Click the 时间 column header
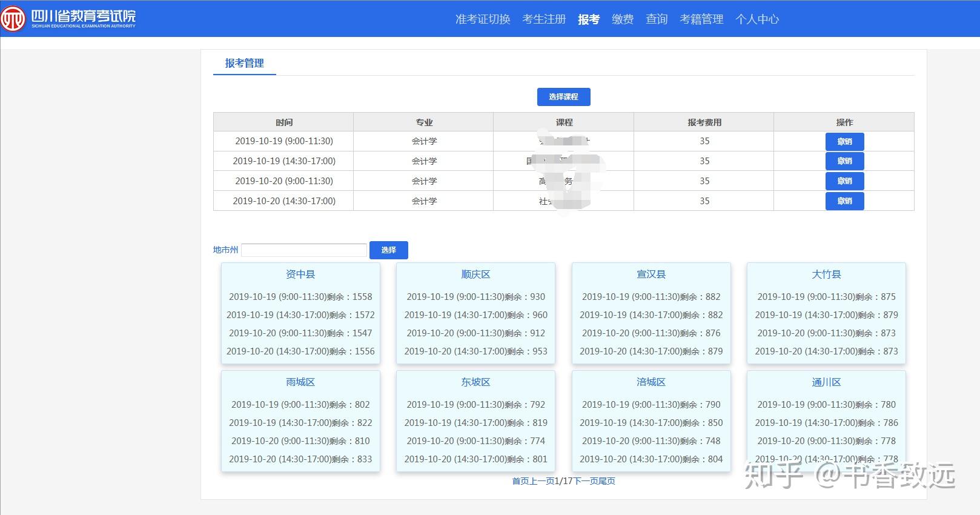980x515 pixels. pos(284,122)
